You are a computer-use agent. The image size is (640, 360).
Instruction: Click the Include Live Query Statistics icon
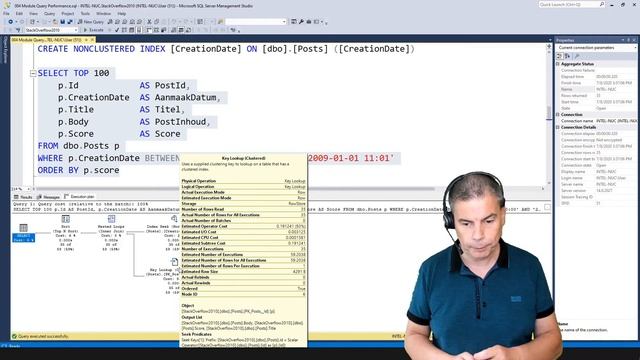tap(156, 30)
